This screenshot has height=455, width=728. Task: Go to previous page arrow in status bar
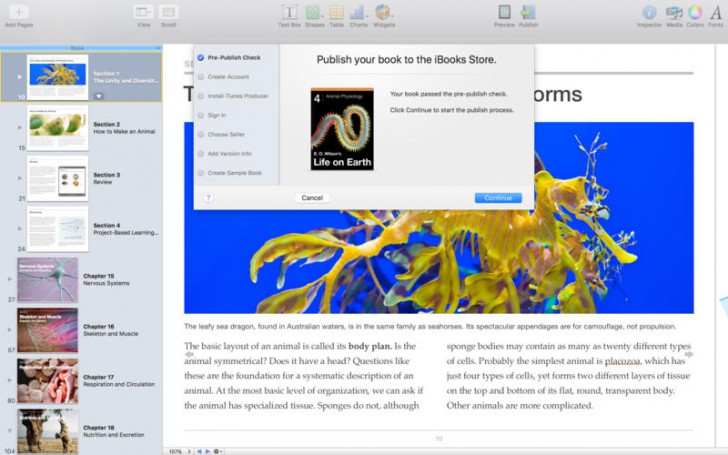[199, 451]
